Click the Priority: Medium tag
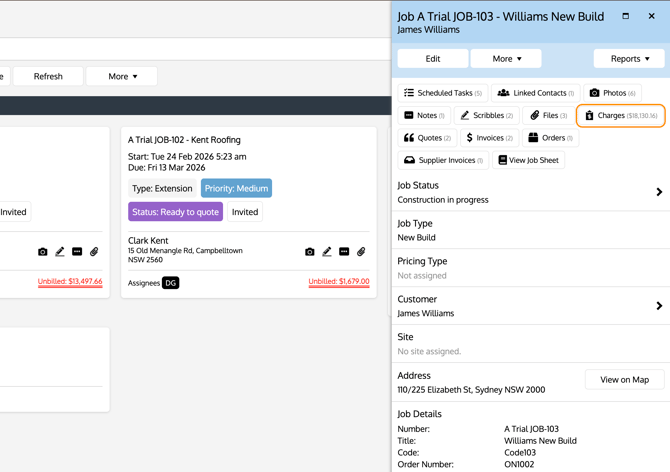The height and width of the screenshot is (472, 670). (x=236, y=188)
